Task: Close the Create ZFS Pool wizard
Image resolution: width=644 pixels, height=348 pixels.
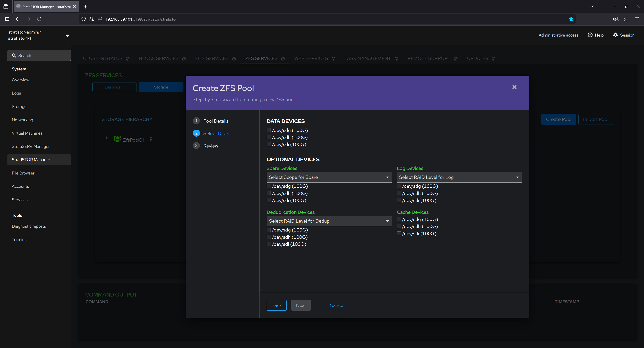Action: [514, 87]
